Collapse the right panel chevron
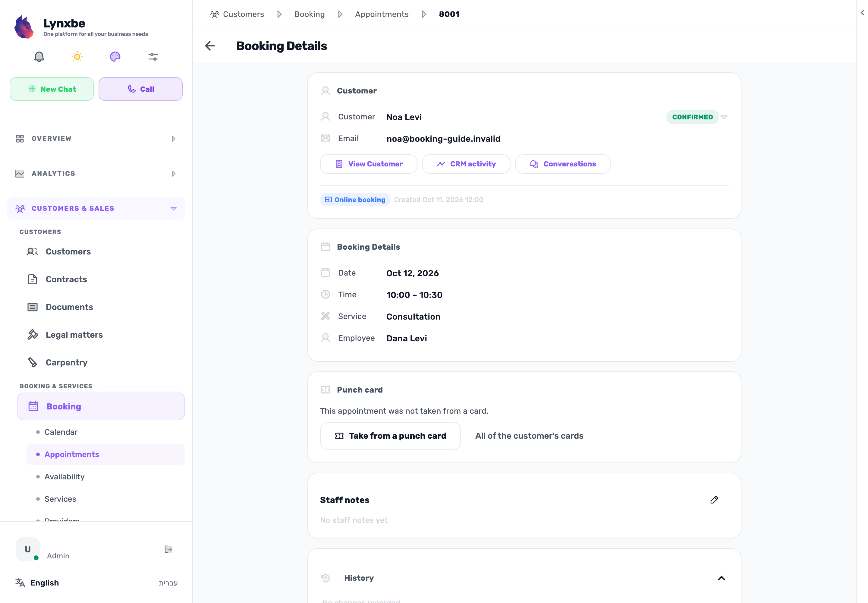 (862, 13)
